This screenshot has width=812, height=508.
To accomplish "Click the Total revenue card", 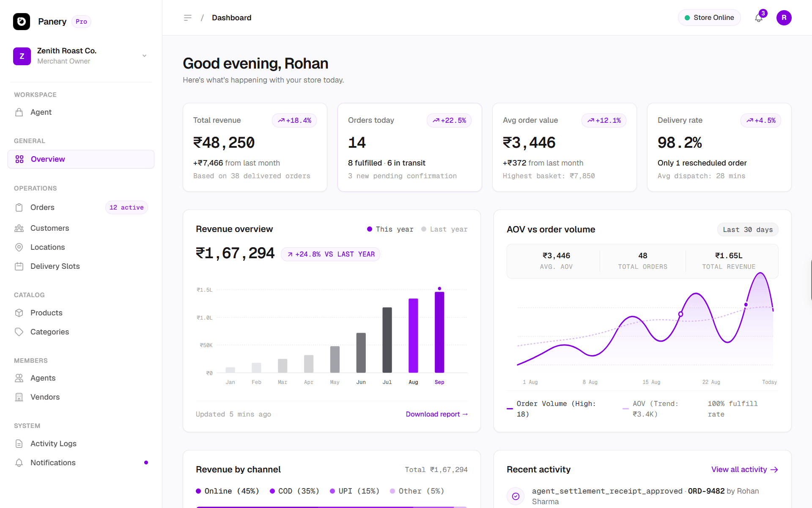I will 255,147.
